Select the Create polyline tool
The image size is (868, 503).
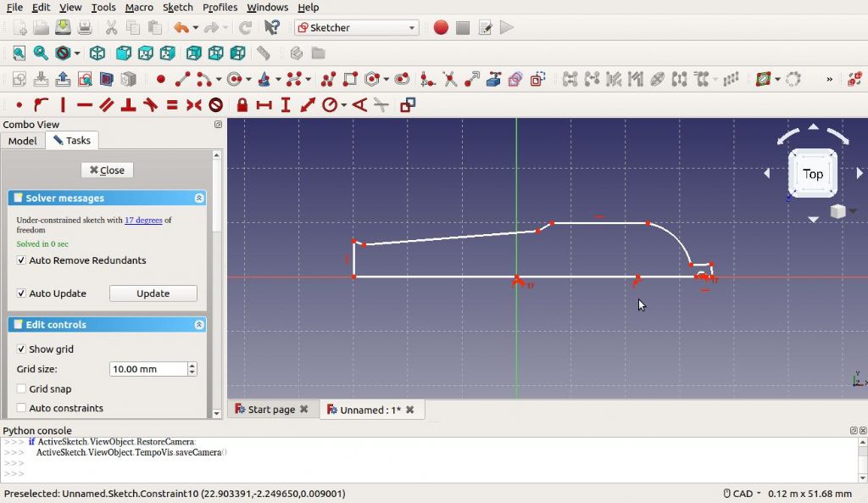coord(328,79)
